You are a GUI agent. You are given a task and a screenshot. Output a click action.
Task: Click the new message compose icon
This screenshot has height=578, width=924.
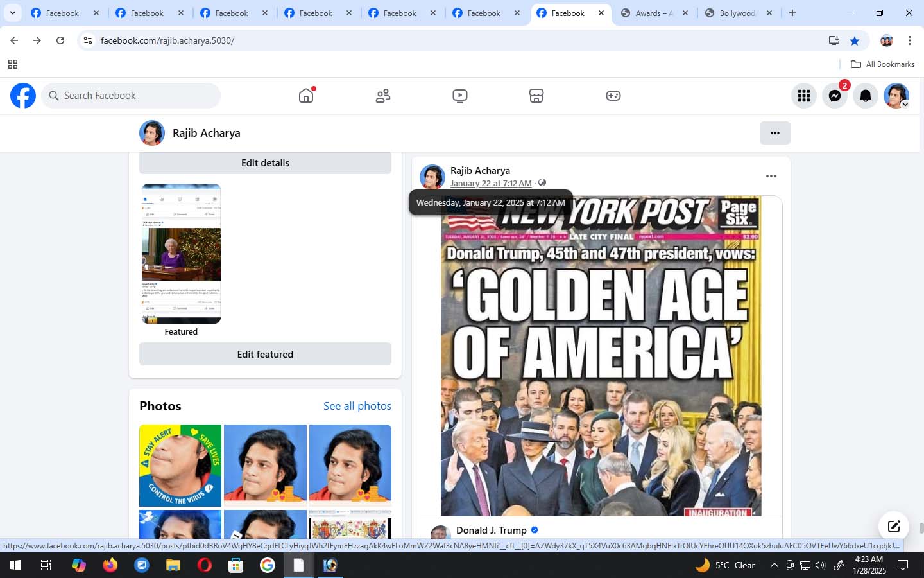pyautogui.click(x=894, y=527)
